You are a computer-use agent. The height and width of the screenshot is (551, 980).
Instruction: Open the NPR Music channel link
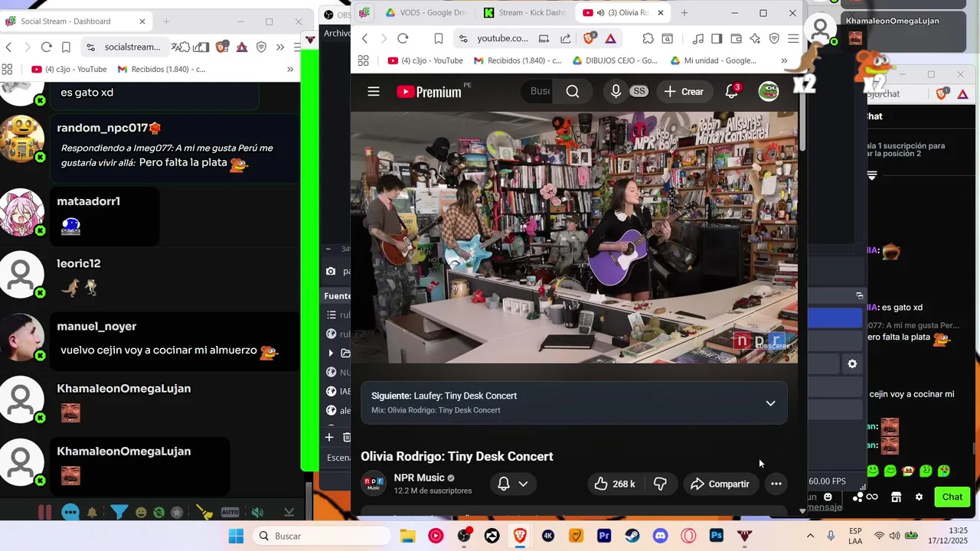click(x=419, y=478)
